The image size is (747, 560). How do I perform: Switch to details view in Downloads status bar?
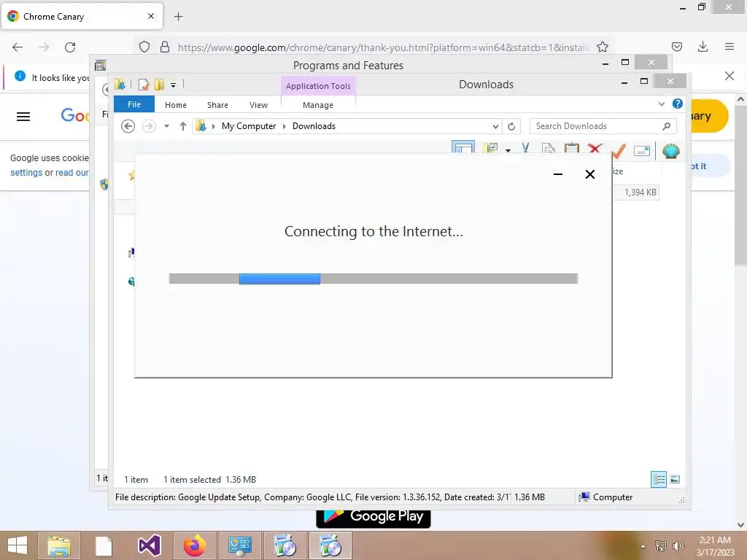click(x=659, y=480)
